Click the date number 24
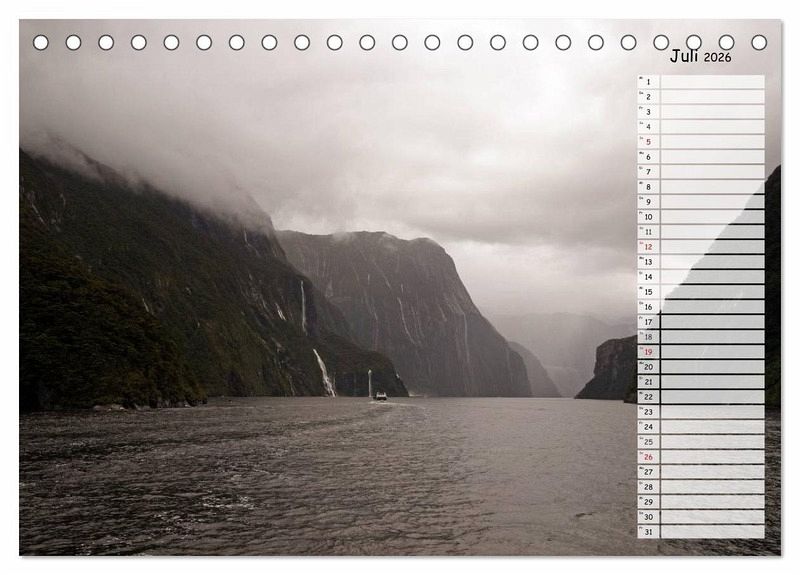Screen dimensions: 800x575 (648, 427)
